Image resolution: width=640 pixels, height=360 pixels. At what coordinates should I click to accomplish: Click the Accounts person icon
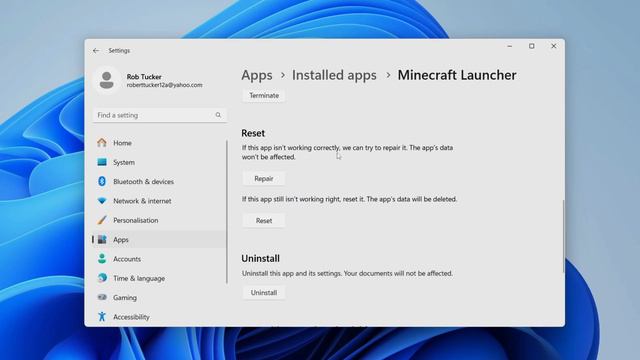(x=102, y=259)
